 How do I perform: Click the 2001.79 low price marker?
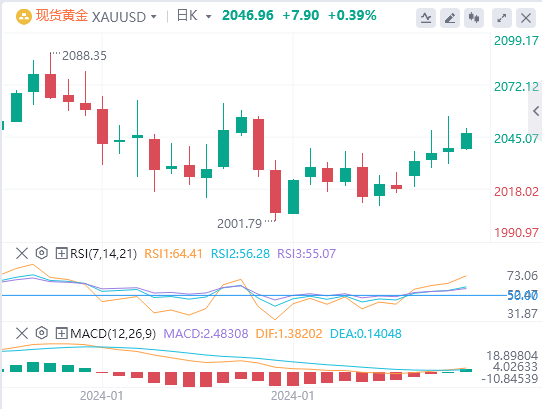(240, 224)
